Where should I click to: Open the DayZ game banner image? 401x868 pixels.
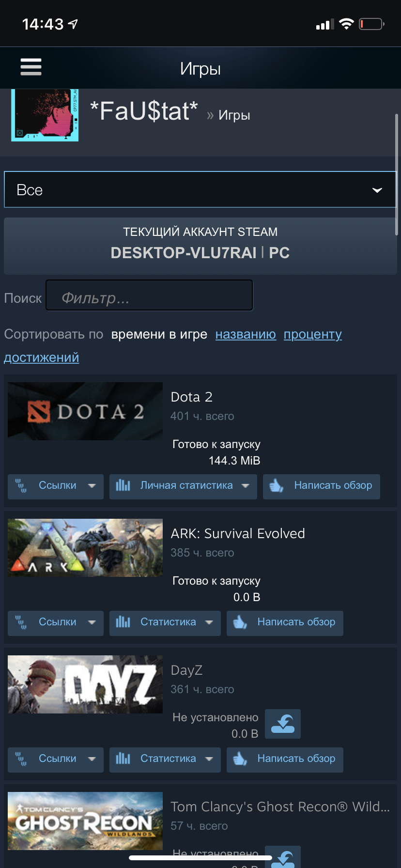tap(85, 684)
